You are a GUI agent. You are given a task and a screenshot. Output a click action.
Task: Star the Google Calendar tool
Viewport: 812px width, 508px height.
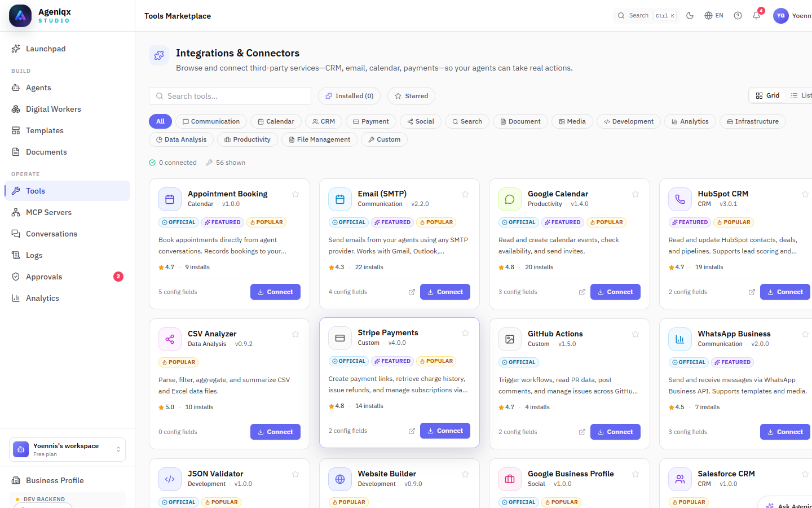click(x=636, y=194)
